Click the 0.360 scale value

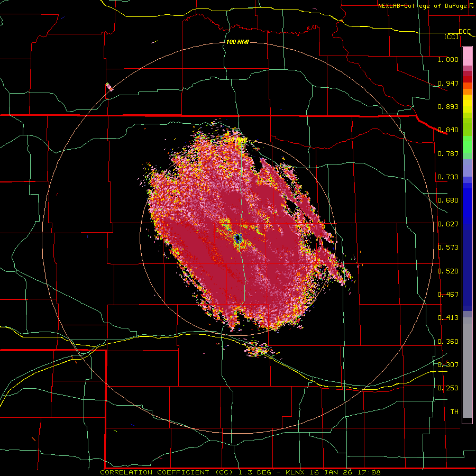point(448,342)
